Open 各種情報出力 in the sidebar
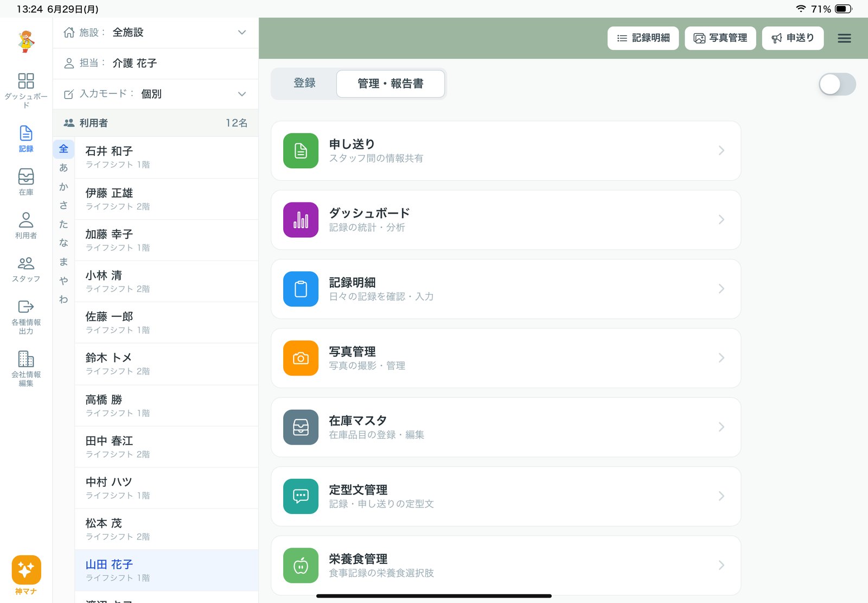Screen dimensions: 868x603 click(26, 317)
